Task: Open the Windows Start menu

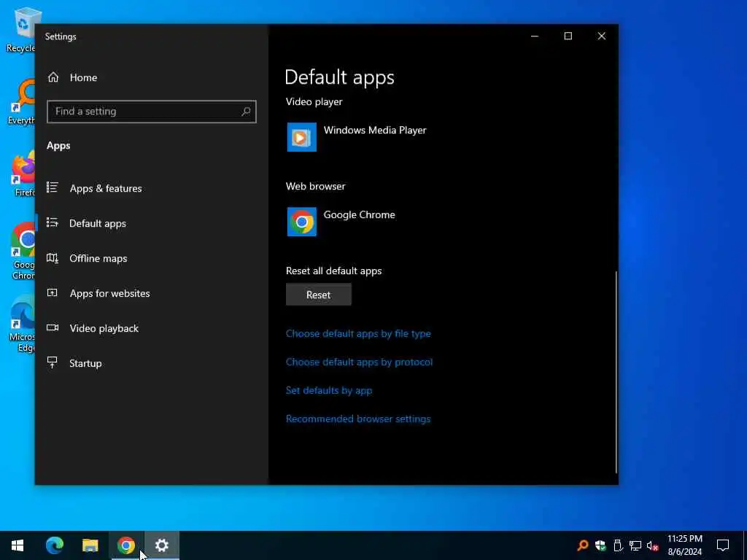Action: pyautogui.click(x=18, y=545)
